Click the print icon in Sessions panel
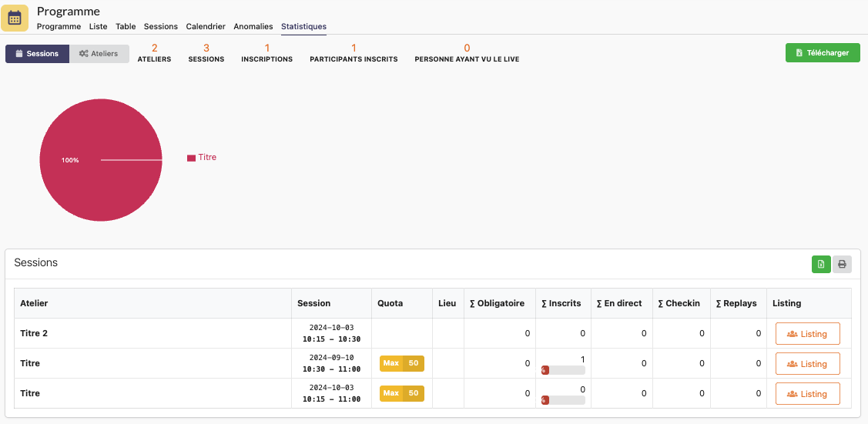This screenshot has height=424, width=868. (x=842, y=264)
